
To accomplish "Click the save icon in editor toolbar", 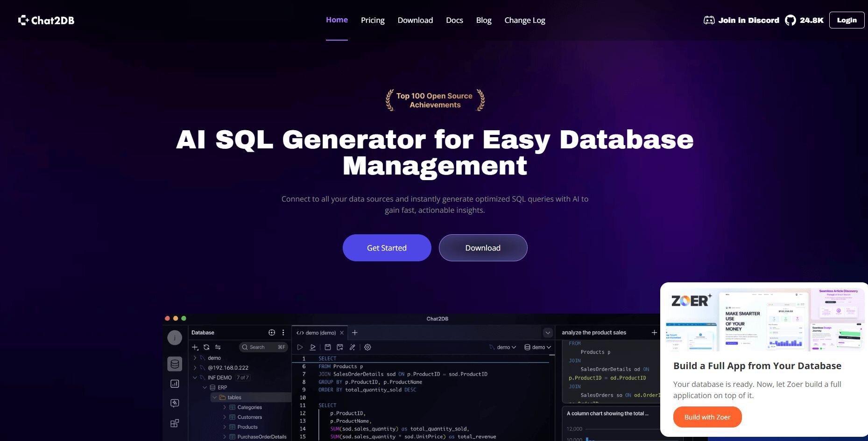I will coord(328,347).
